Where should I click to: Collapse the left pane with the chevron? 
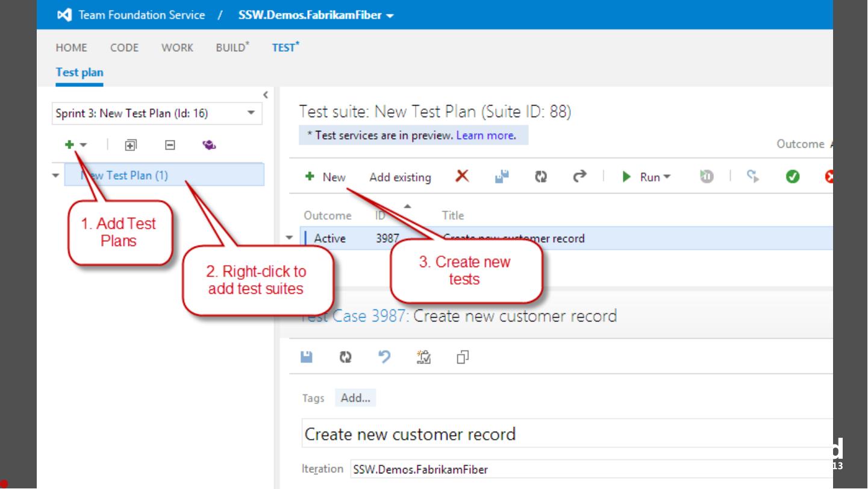pos(266,95)
